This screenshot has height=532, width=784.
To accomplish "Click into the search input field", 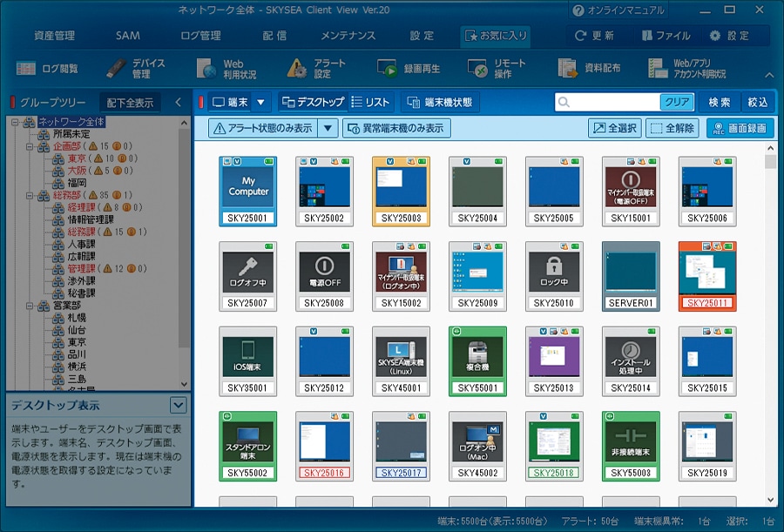I will [615, 102].
